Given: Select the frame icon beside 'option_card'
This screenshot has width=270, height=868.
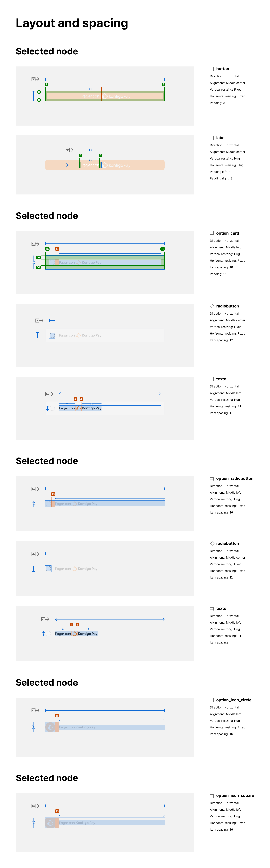Looking at the screenshot, I should 212,233.
